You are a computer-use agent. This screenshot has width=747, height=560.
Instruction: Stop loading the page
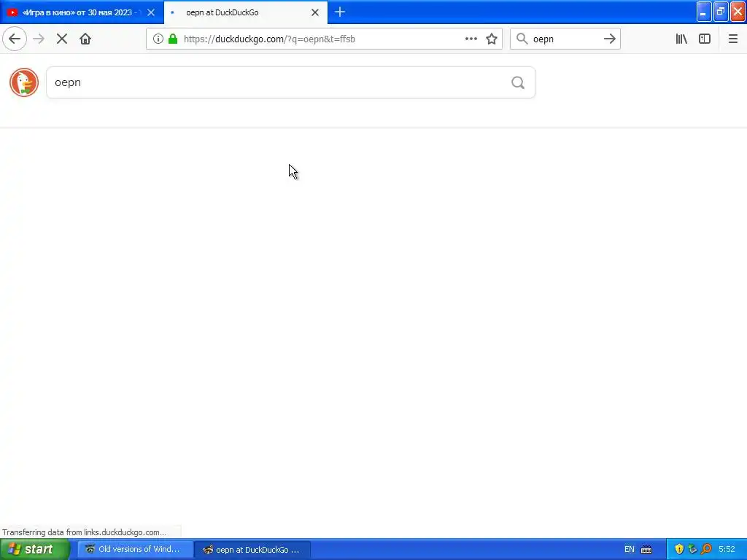point(62,39)
